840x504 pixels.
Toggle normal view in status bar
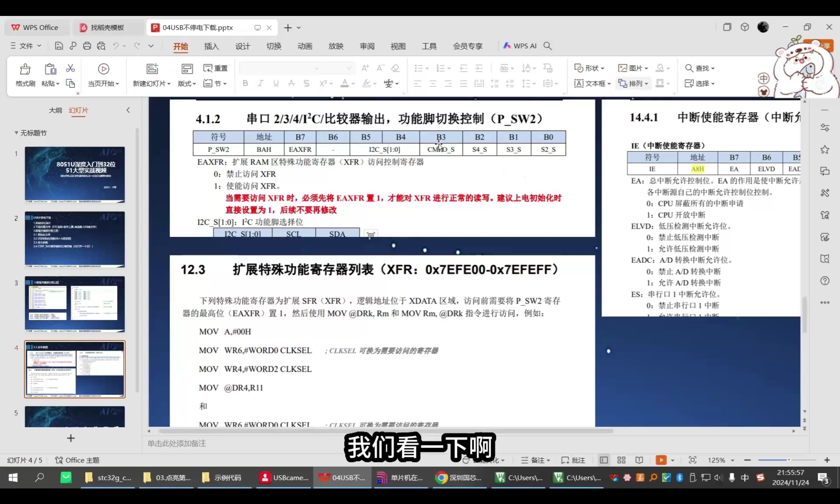604,460
